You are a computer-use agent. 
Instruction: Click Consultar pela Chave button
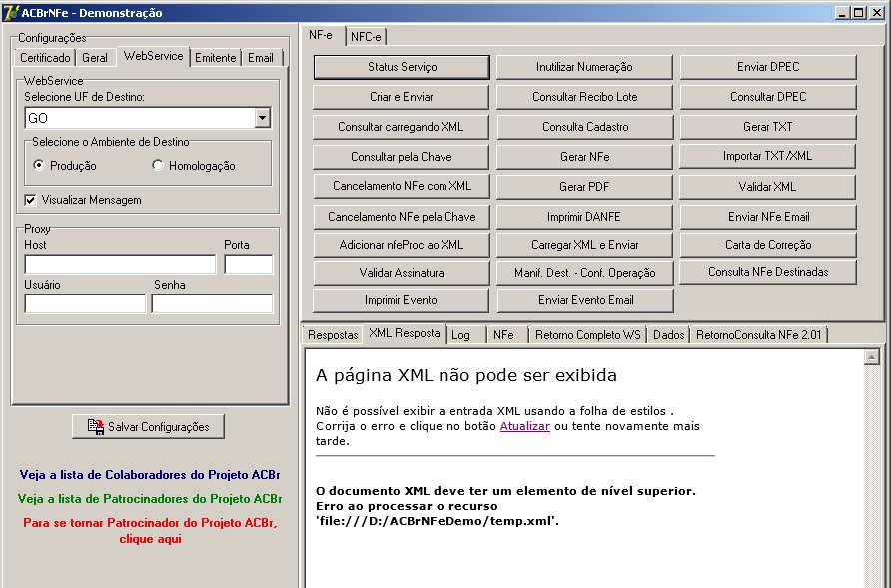click(402, 157)
